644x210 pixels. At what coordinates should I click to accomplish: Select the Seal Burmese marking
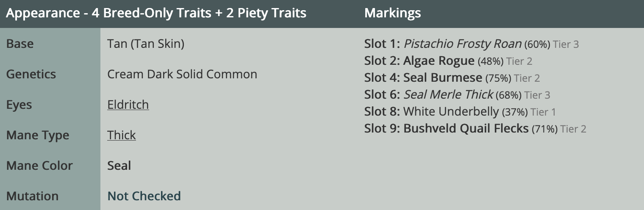(x=443, y=78)
